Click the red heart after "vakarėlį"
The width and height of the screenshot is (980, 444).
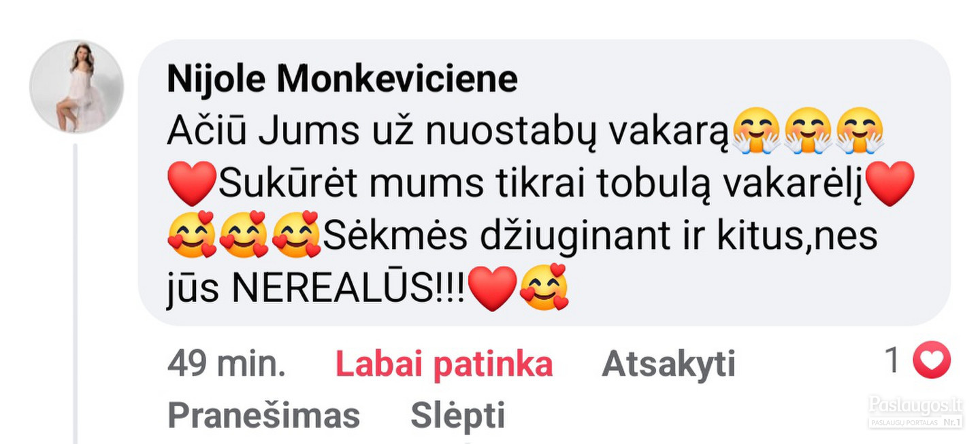tap(890, 184)
